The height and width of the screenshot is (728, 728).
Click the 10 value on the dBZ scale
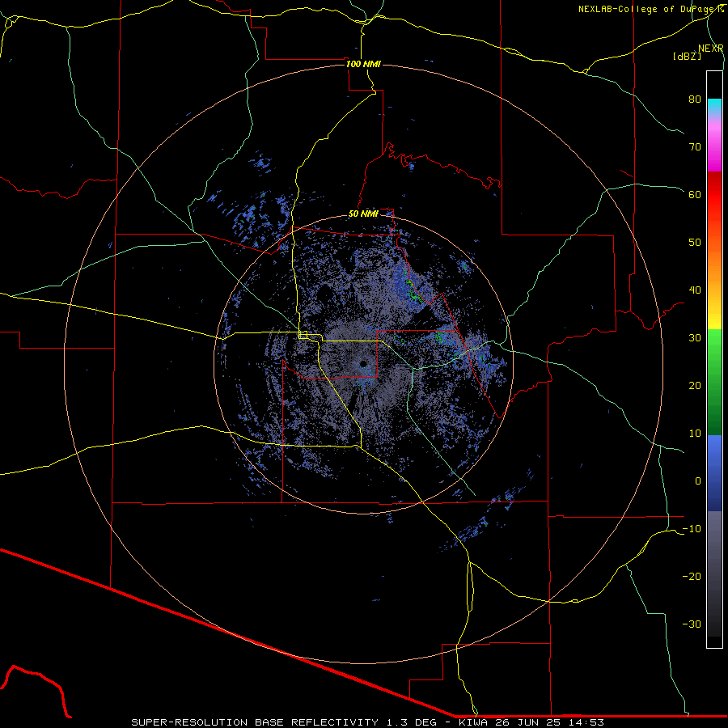tap(695, 434)
